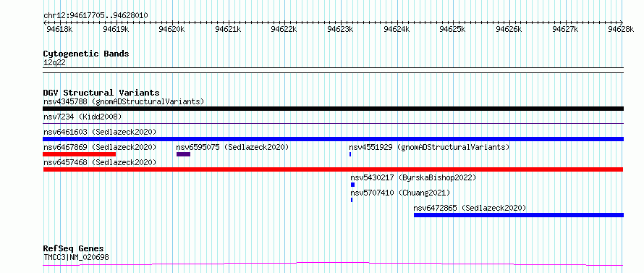This screenshot has height=273, width=644.
Task: Click the blue bar for nsv6472865
Action: point(519,215)
